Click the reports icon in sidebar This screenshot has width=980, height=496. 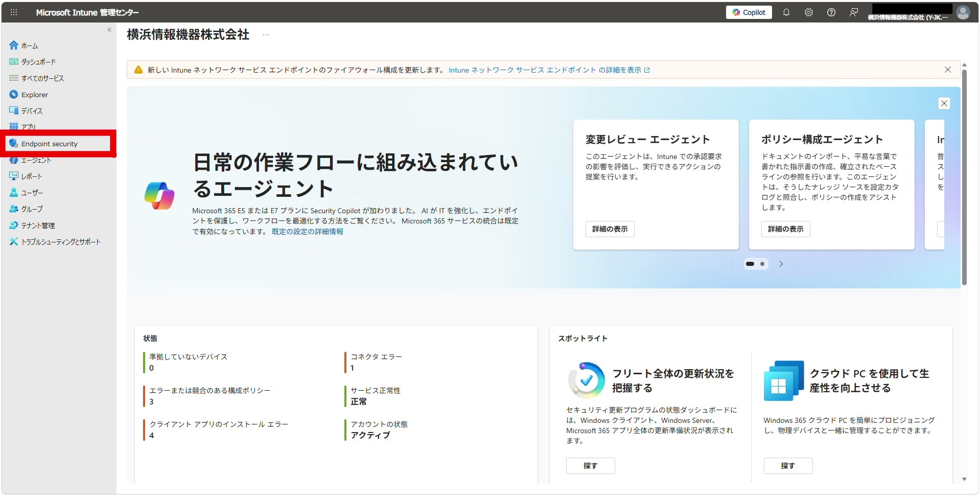coord(14,176)
